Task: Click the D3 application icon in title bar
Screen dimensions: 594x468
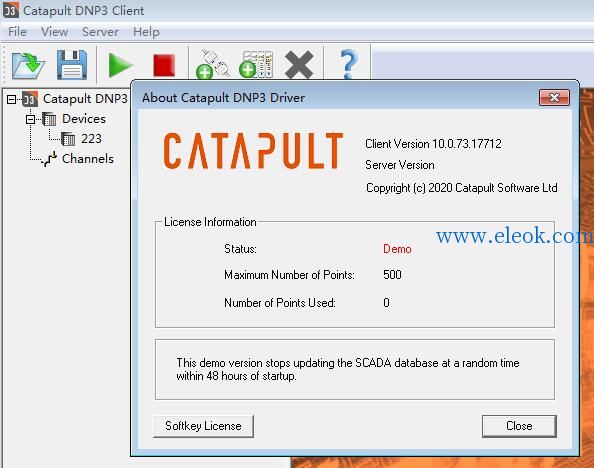Action: coord(11,10)
